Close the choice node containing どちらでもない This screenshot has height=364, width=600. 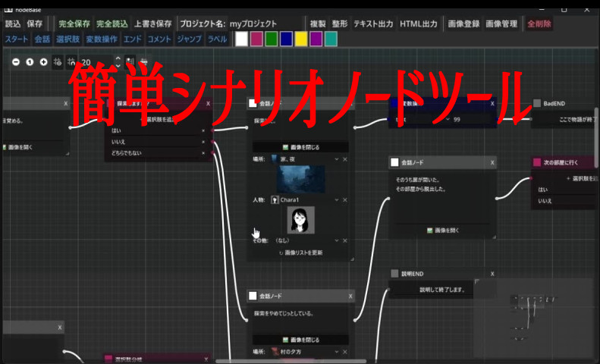[208, 103]
